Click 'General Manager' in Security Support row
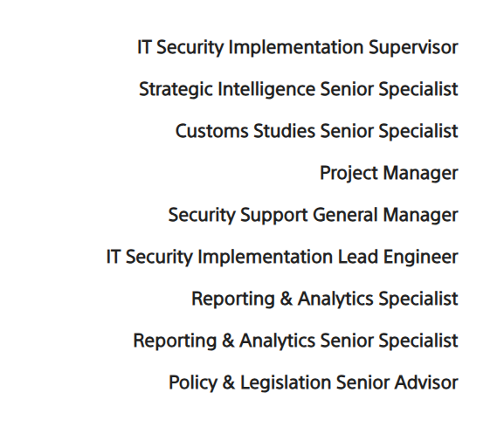Viewport: 504px width, 434px height. pos(385,215)
